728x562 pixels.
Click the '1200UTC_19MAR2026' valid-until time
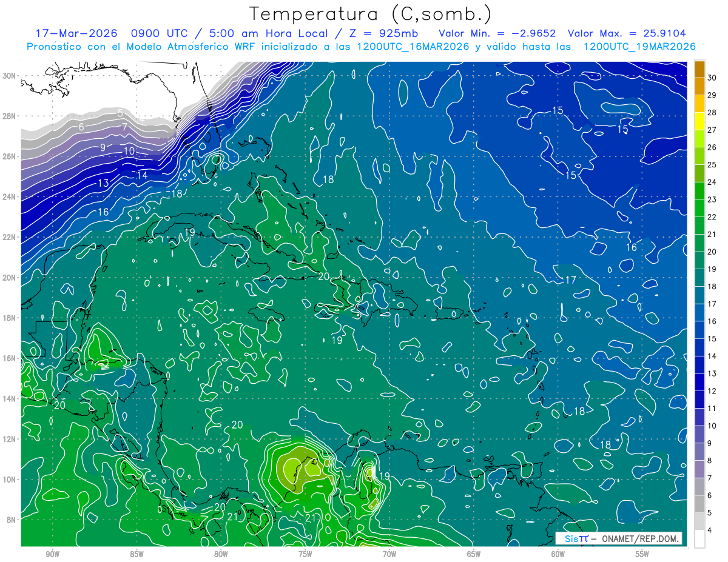click(x=639, y=47)
